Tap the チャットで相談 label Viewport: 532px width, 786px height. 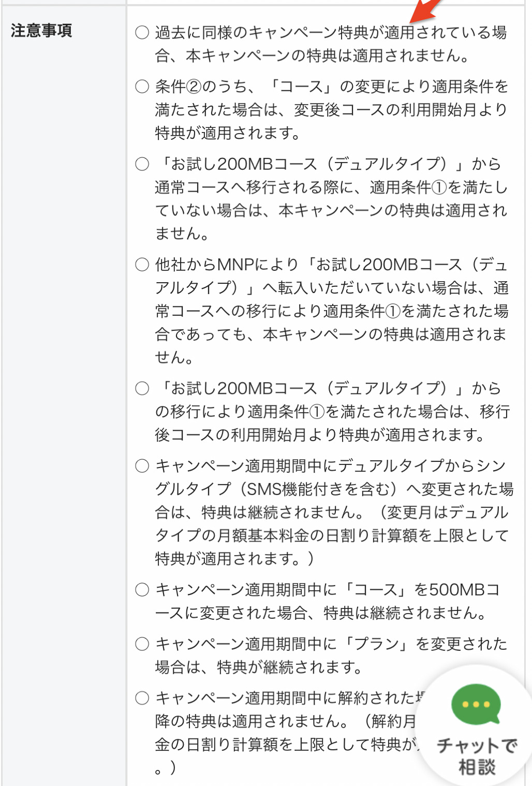(x=477, y=756)
